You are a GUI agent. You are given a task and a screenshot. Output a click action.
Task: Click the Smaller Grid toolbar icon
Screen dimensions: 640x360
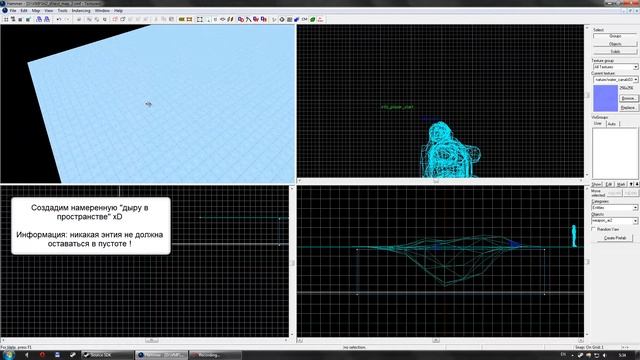(x=20, y=19)
